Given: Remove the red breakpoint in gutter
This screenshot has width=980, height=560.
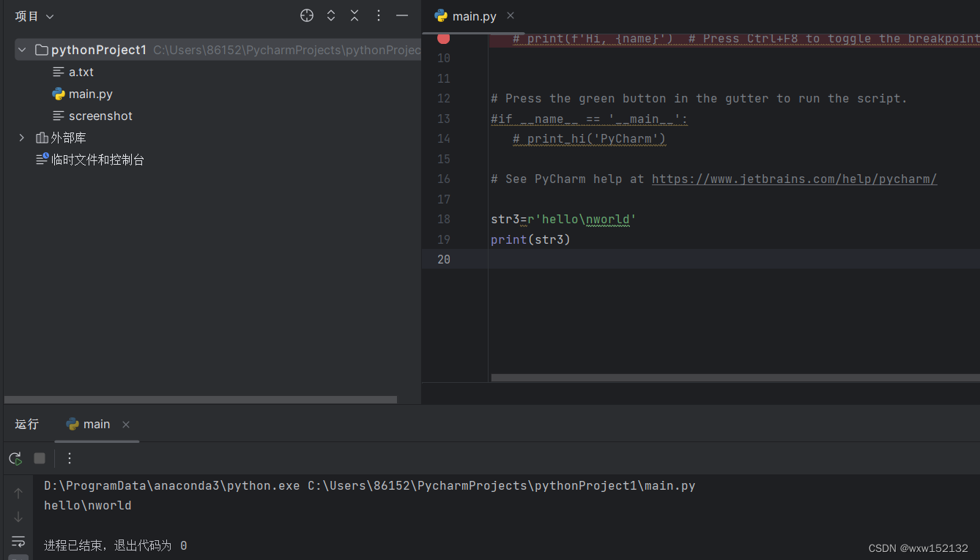Looking at the screenshot, I should tap(443, 39).
